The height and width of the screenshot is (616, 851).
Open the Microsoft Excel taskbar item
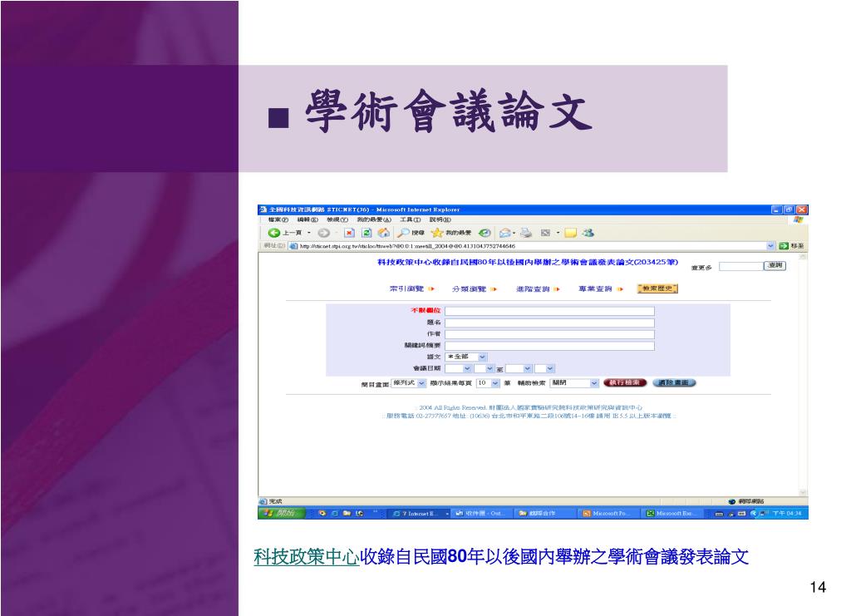pos(671,513)
